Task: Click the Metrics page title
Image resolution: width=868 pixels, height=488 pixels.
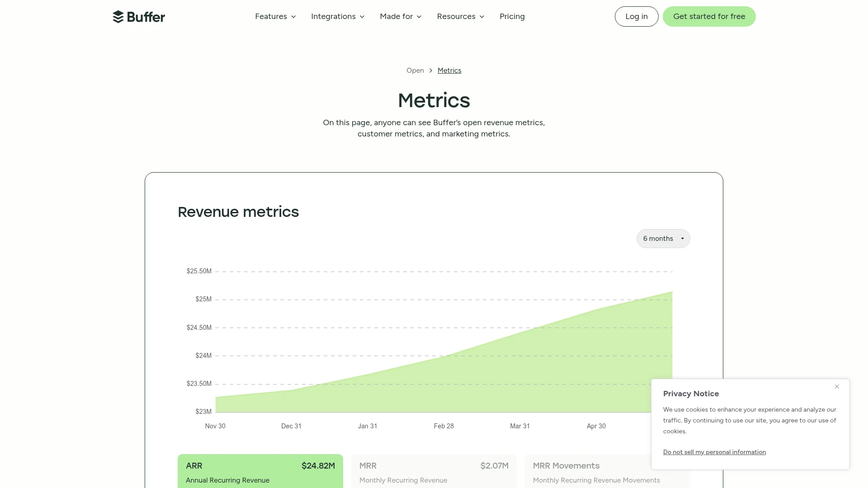Action: (x=434, y=100)
